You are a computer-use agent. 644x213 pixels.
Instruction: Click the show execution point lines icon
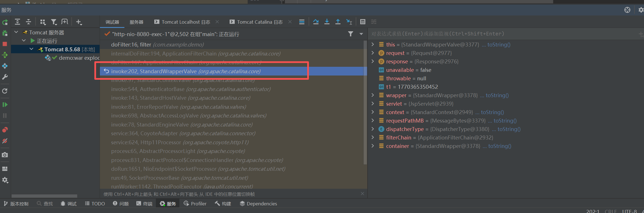click(302, 22)
